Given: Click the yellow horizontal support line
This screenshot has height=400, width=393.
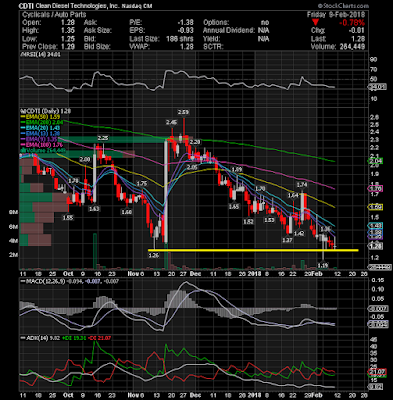Looking at the screenshot, I should 253,250.
